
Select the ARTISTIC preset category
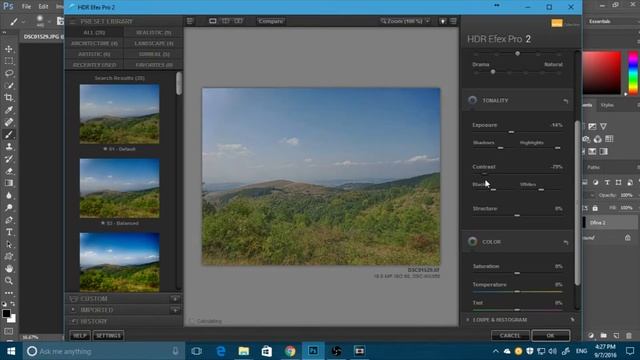pos(94,54)
